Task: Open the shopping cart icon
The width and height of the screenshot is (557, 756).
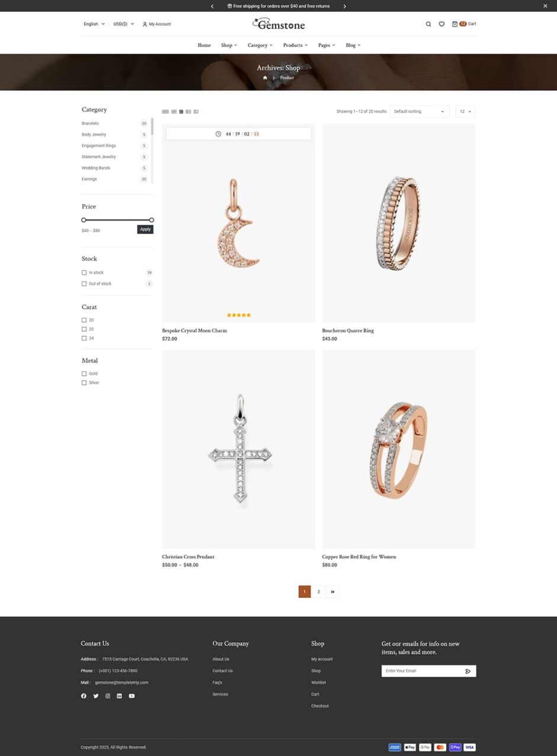Action: [x=454, y=24]
